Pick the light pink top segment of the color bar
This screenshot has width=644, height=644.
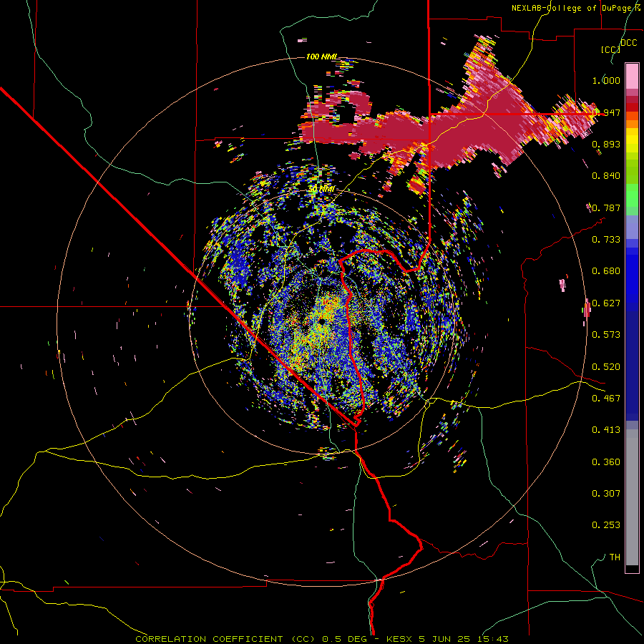pyautogui.click(x=632, y=77)
